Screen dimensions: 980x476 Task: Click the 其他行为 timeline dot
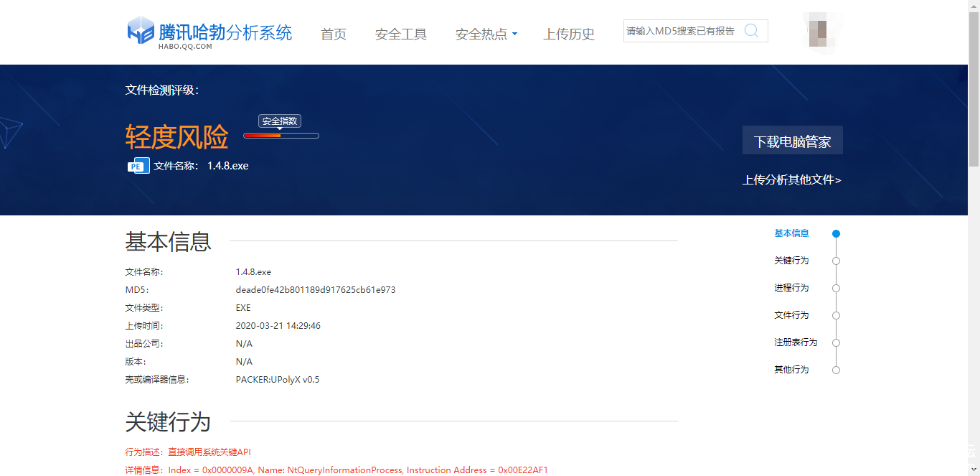click(836, 370)
